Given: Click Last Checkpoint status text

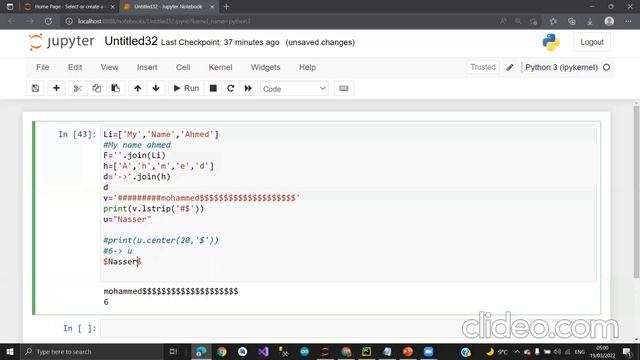Looking at the screenshot, I should 220,42.
